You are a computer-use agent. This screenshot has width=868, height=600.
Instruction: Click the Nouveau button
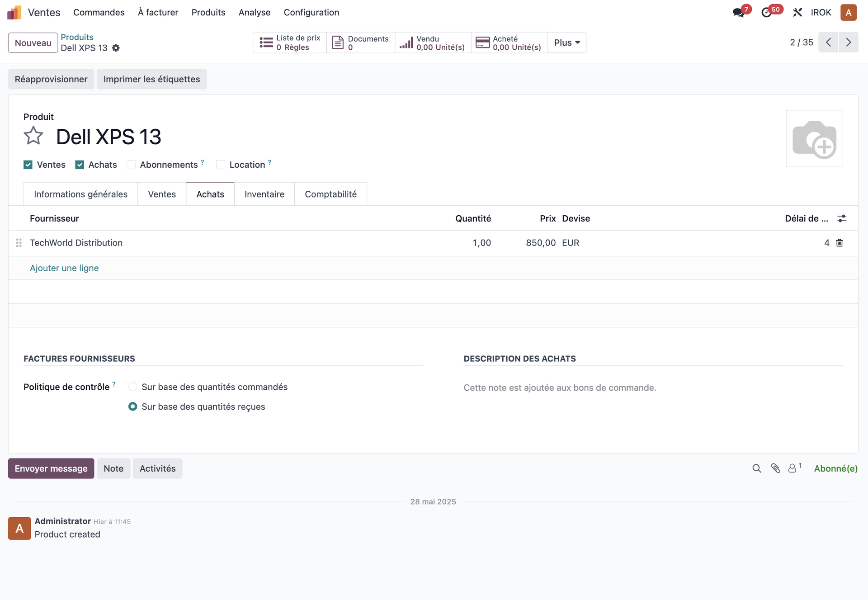pos(33,43)
